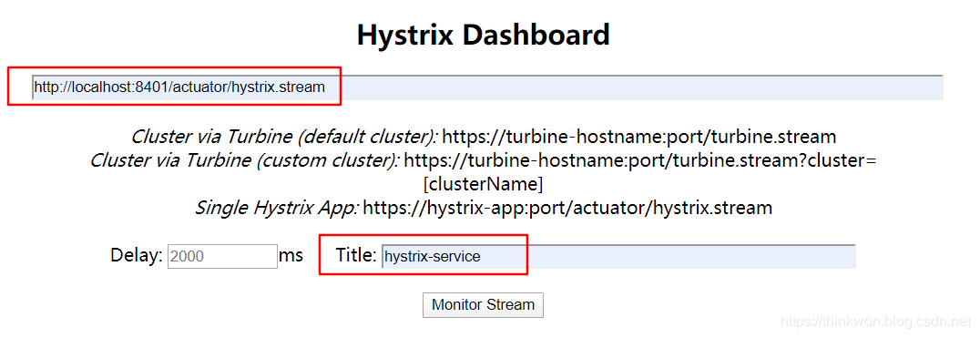
Task: Click the Delay input showing 2000
Action: [x=222, y=256]
